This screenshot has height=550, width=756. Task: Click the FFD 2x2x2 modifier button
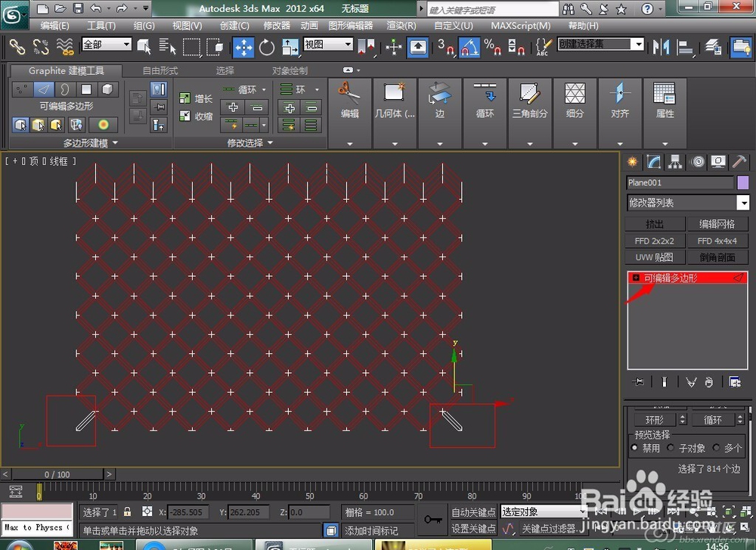[x=655, y=241]
